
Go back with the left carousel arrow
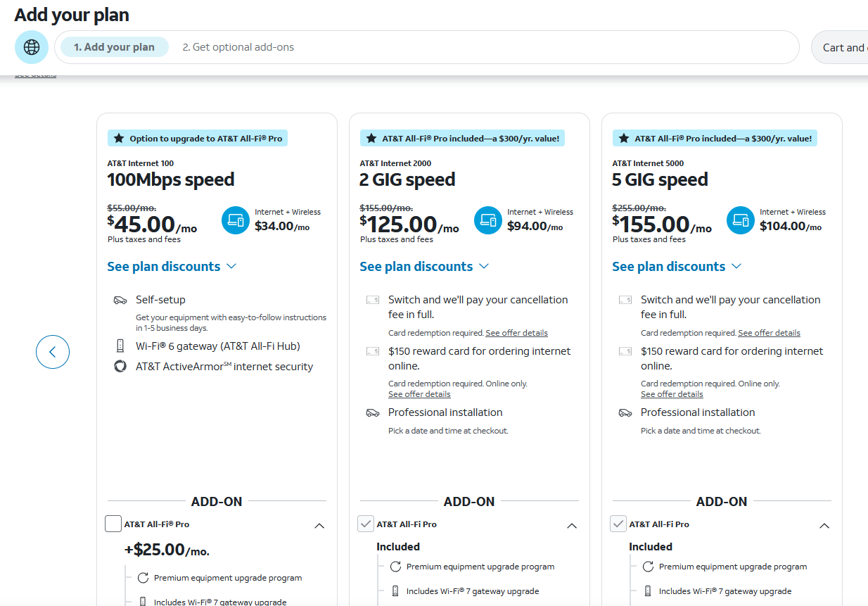pos(53,352)
